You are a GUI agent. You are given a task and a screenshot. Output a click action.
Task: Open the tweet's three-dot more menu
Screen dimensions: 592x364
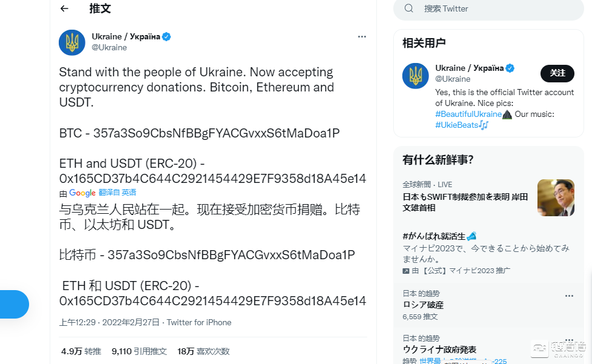362,36
